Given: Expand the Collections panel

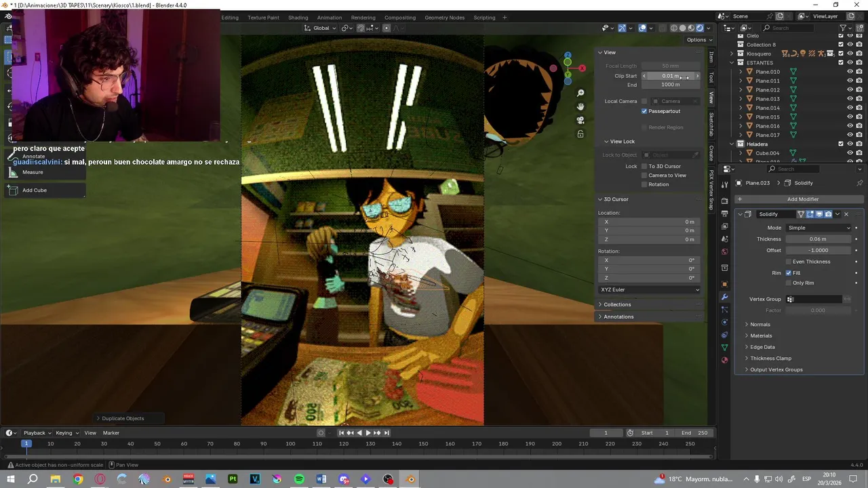Looking at the screenshot, I should tap(617, 304).
